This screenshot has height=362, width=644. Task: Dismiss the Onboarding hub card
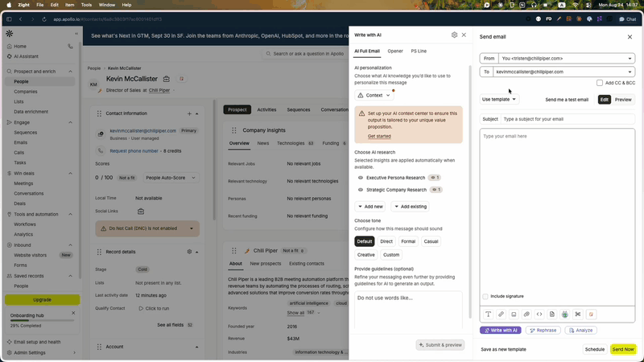click(x=73, y=313)
